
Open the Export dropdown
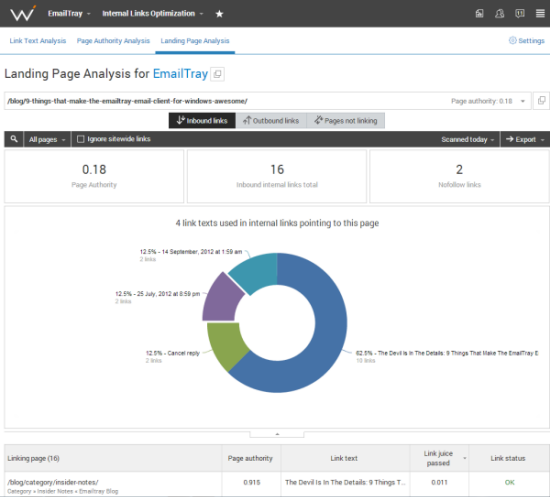point(525,139)
